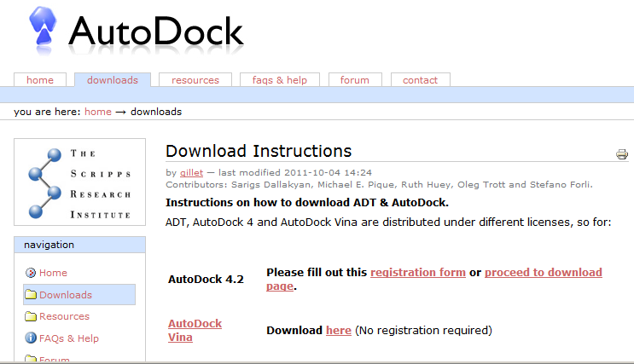Open the home tab

click(x=40, y=80)
